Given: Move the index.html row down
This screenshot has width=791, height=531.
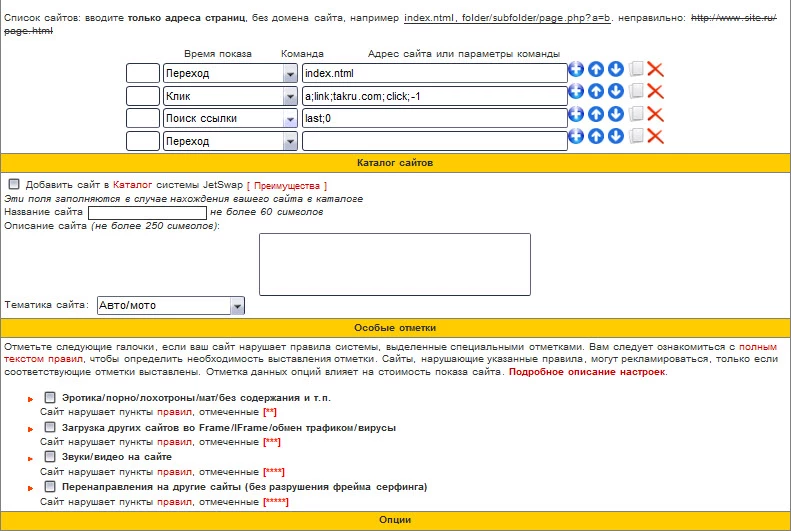Looking at the screenshot, I should point(616,69).
